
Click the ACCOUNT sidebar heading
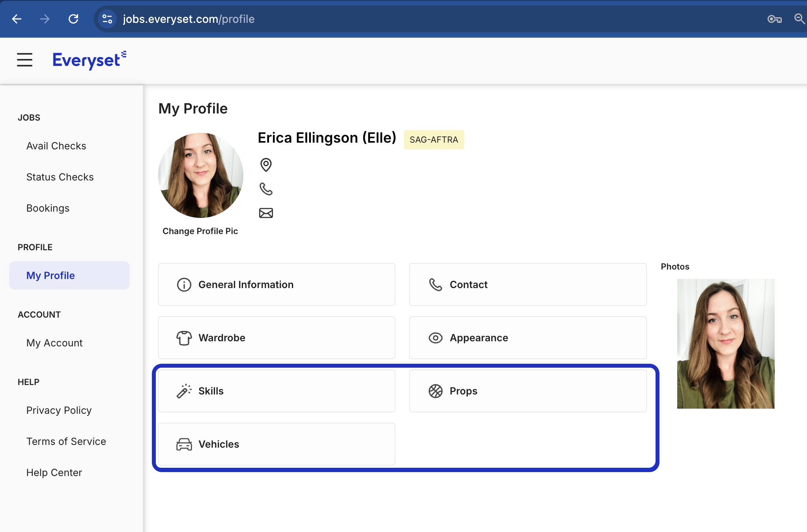coord(39,314)
